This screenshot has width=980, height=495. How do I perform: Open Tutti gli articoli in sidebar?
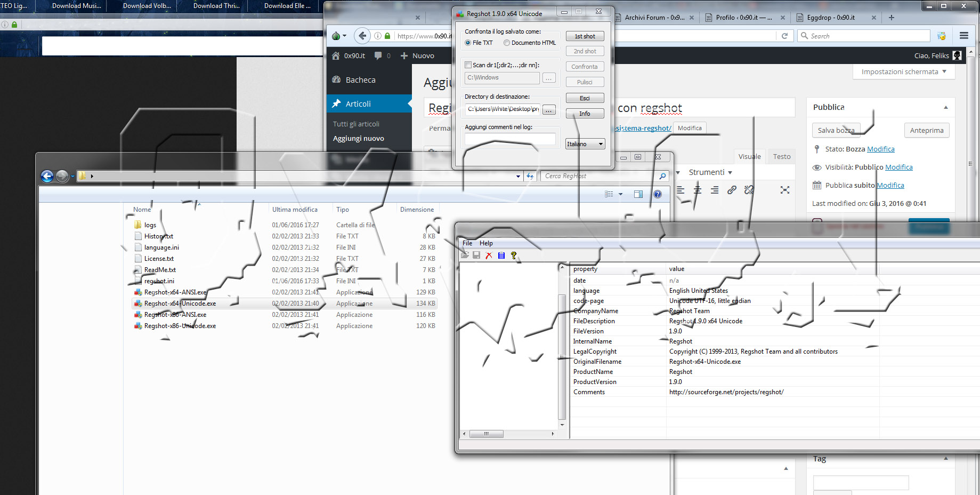coord(356,124)
